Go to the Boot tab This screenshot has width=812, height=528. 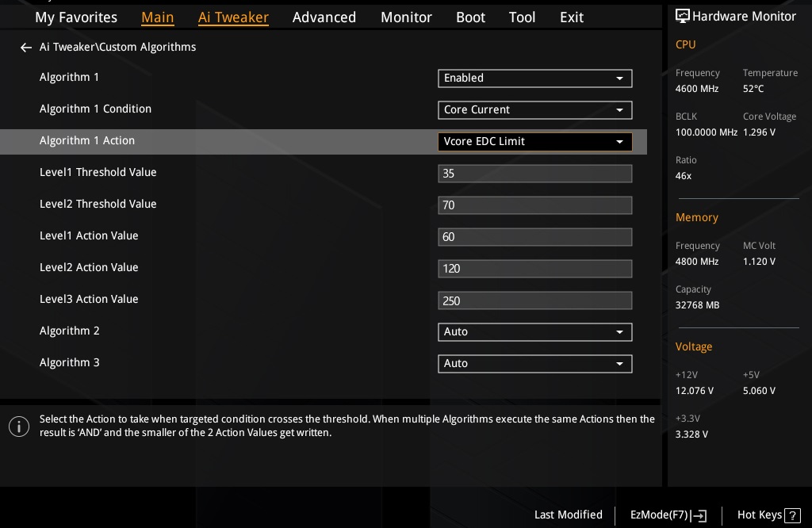click(x=470, y=17)
